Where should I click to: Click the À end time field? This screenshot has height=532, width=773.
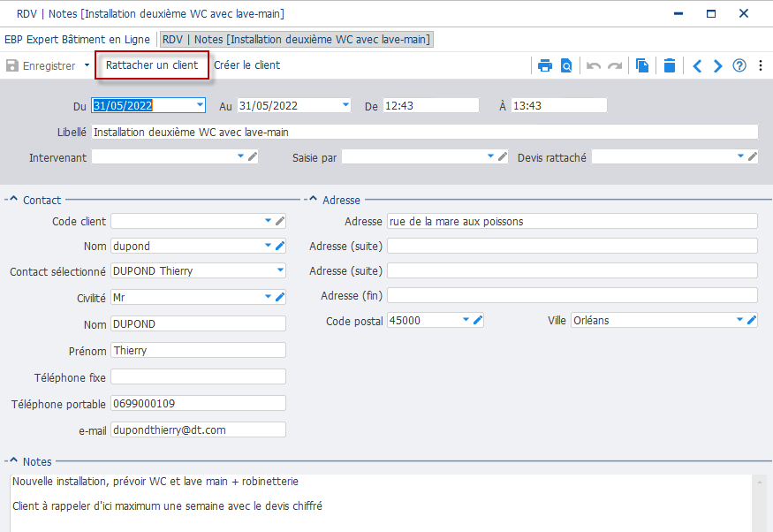pos(559,105)
